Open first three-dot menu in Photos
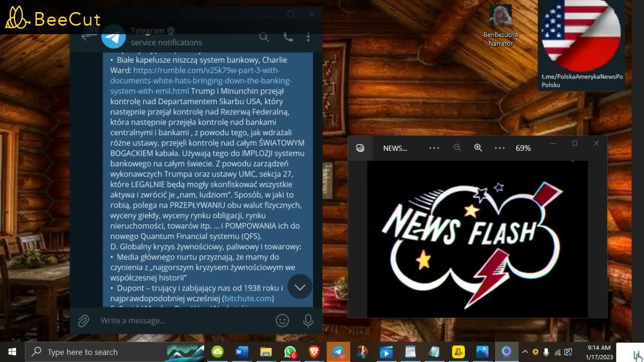This screenshot has height=362, width=644. click(x=434, y=148)
